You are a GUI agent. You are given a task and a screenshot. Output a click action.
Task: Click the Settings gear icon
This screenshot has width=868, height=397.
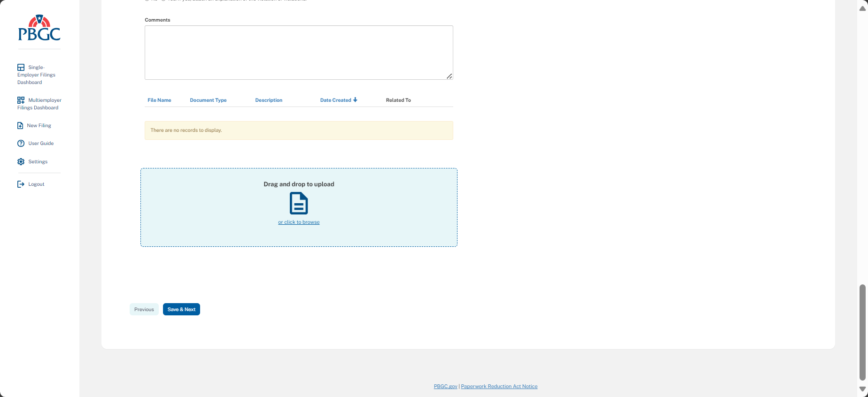click(21, 161)
